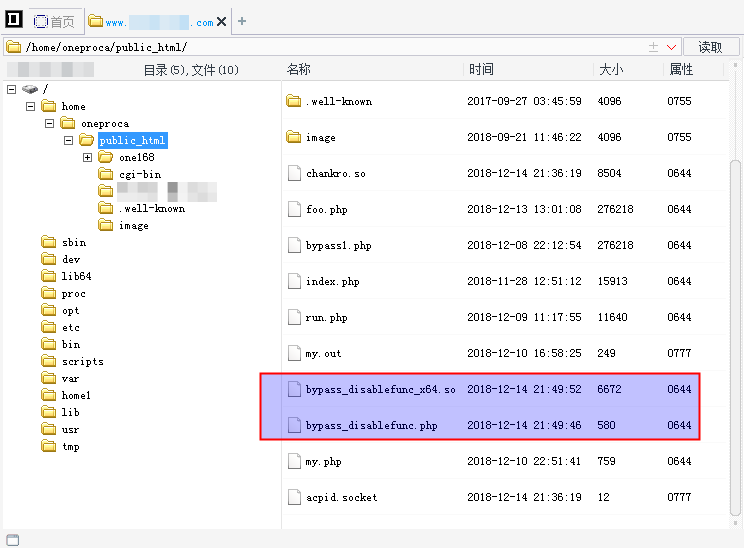Open the main menu icon at top left
Image resolution: width=744 pixels, height=548 pixels.
pyautogui.click(x=14, y=19)
